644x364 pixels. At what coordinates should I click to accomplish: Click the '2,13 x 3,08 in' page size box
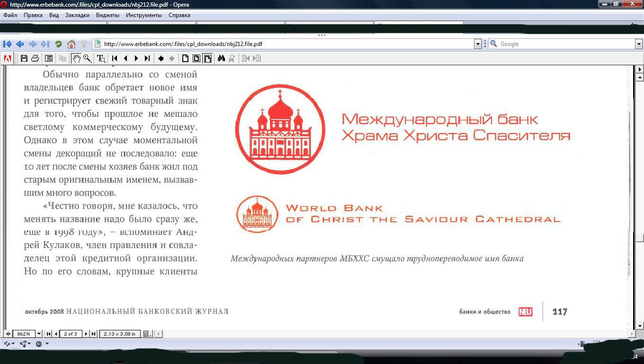tap(120, 334)
